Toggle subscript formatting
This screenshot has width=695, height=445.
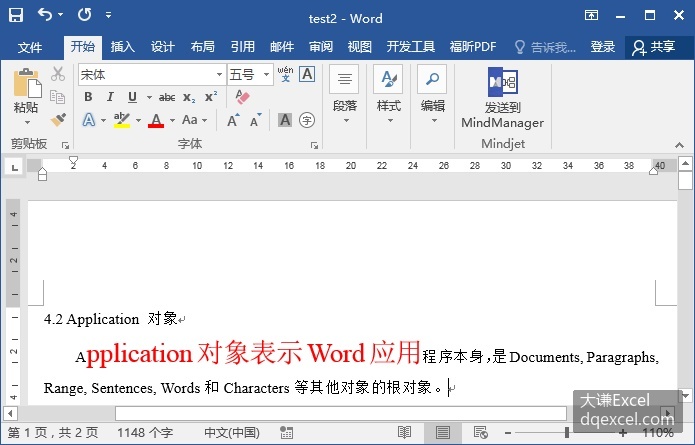[188, 97]
